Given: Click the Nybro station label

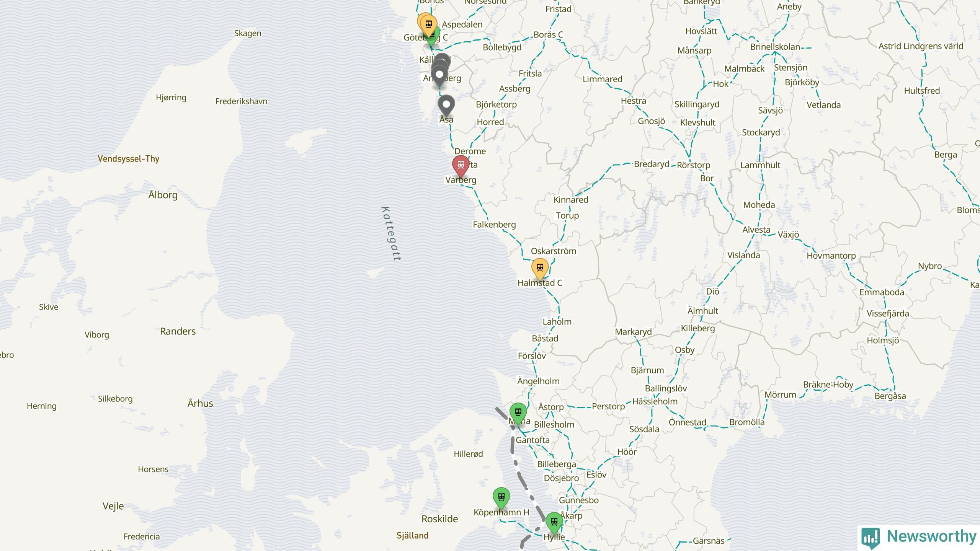Looking at the screenshot, I should click(930, 266).
